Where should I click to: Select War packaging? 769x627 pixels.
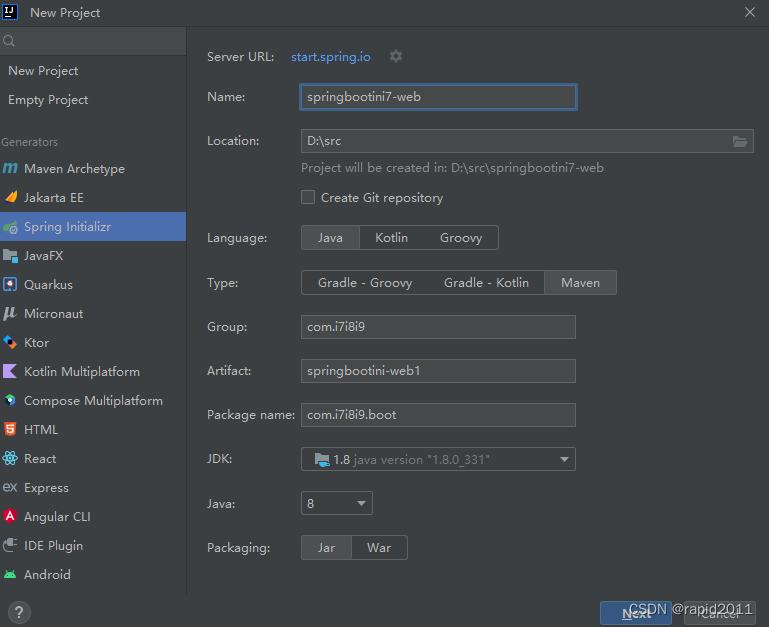[x=379, y=548]
